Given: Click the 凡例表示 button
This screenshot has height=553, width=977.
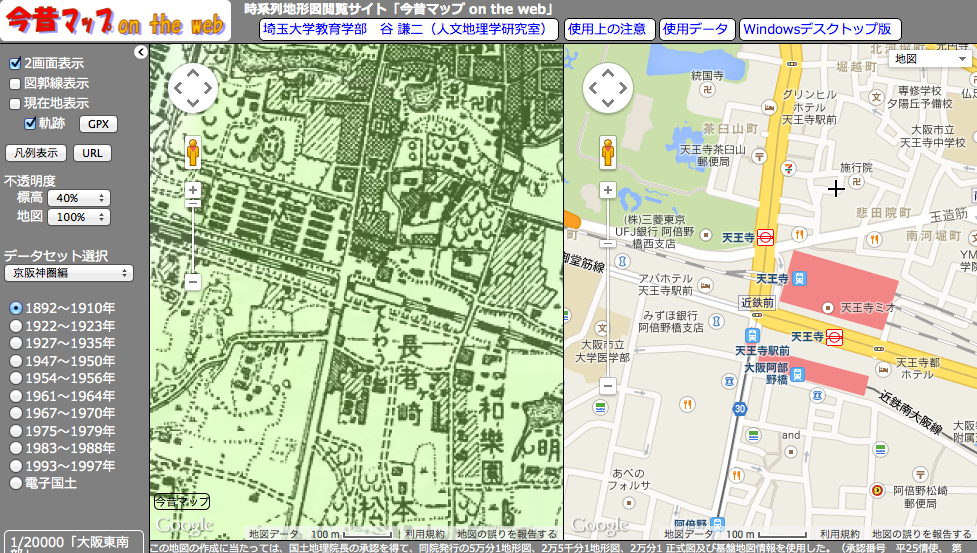Looking at the screenshot, I should [x=36, y=153].
